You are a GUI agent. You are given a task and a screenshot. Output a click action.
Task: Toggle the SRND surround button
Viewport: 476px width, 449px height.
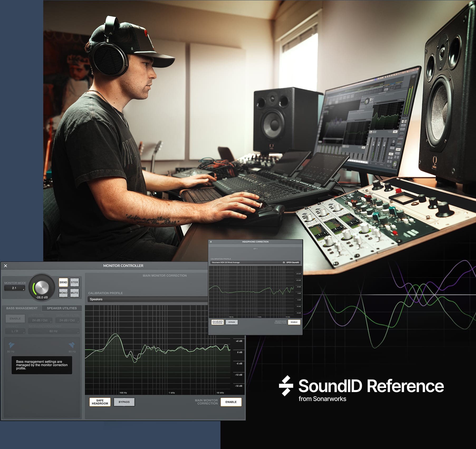click(63, 282)
